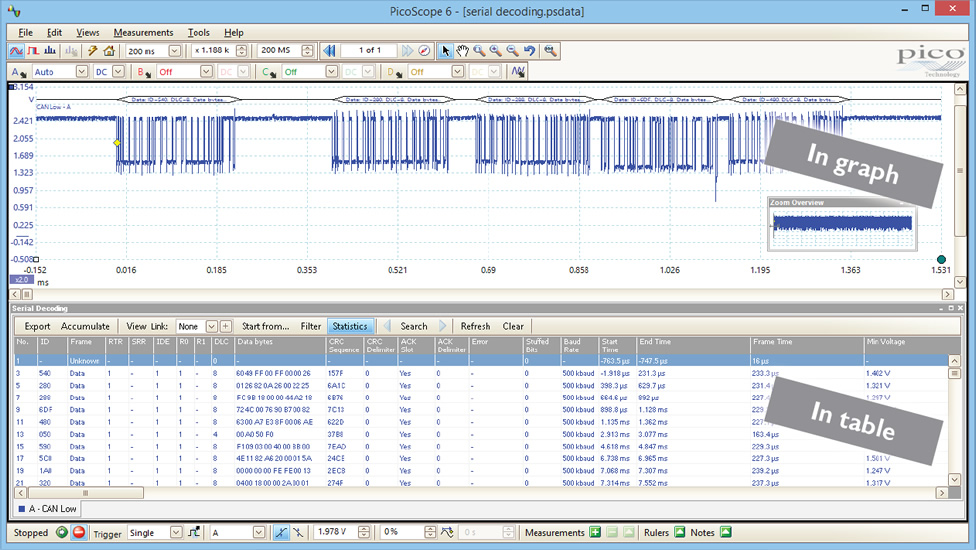Open Channel B Off range dropdown
The width and height of the screenshot is (976, 550).
click(206, 72)
